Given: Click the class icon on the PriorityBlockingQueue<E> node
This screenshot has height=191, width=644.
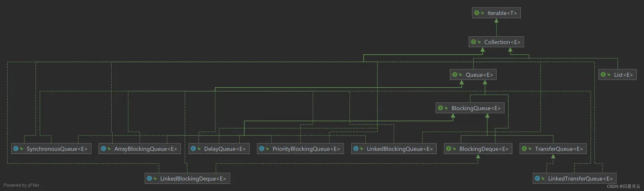Looking at the screenshot, I should coord(261,149).
